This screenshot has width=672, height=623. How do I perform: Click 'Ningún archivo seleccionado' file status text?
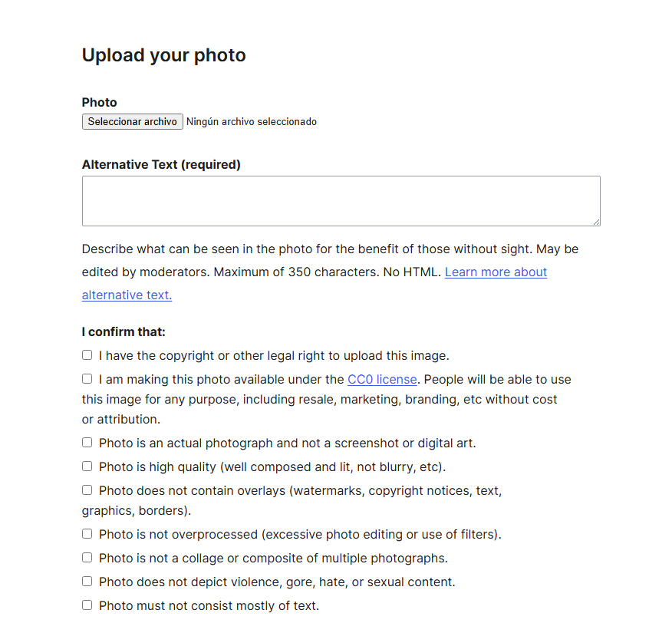tap(252, 122)
